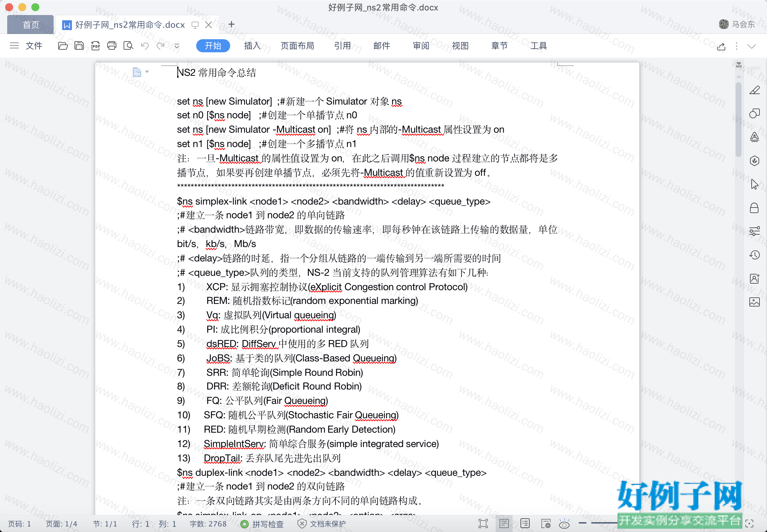Viewport: 767px width, 532px height.
Task: Open the 引用 ribbon tab
Action: click(343, 46)
